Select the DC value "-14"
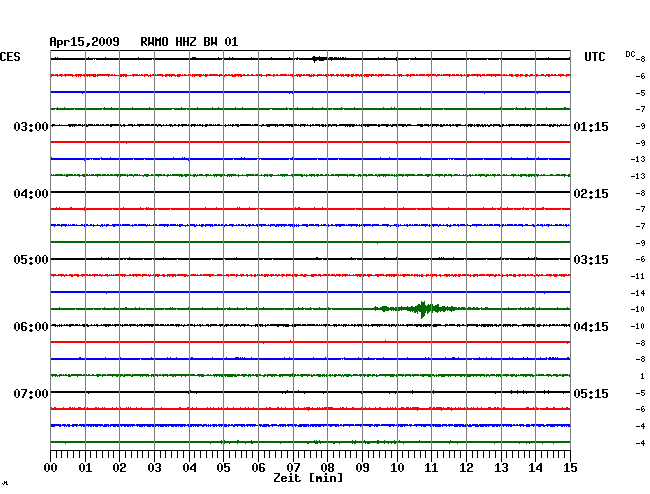The height and width of the screenshot is (494, 650). pyautogui.click(x=638, y=293)
